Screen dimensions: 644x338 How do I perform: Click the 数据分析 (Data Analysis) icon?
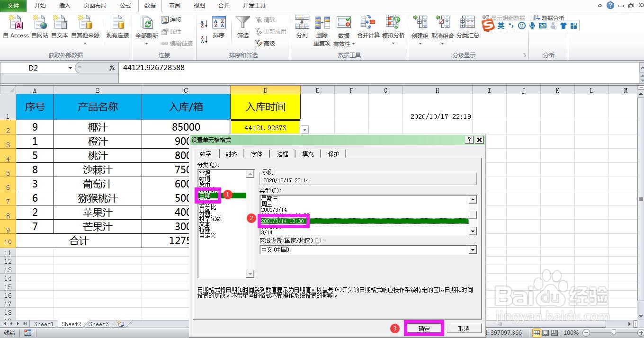[x=552, y=18]
